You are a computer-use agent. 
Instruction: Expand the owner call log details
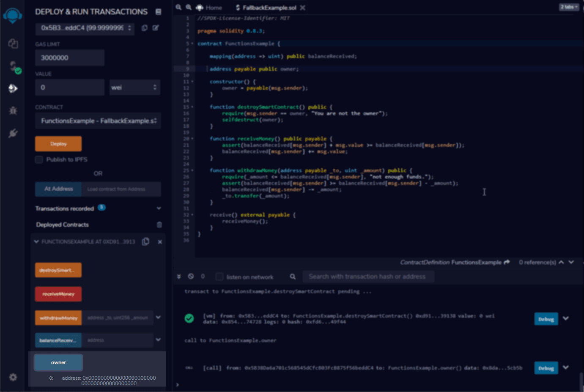(566, 367)
